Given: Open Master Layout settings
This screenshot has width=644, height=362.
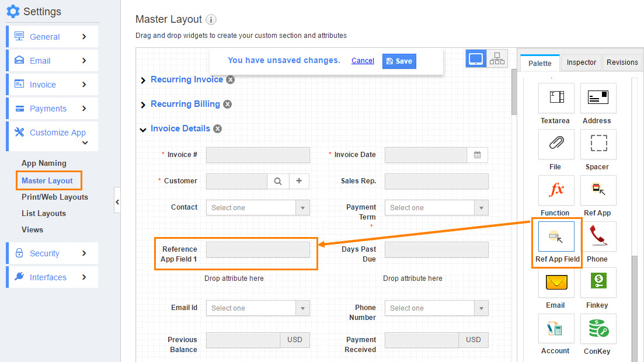Looking at the screenshot, I should (47, 181).
